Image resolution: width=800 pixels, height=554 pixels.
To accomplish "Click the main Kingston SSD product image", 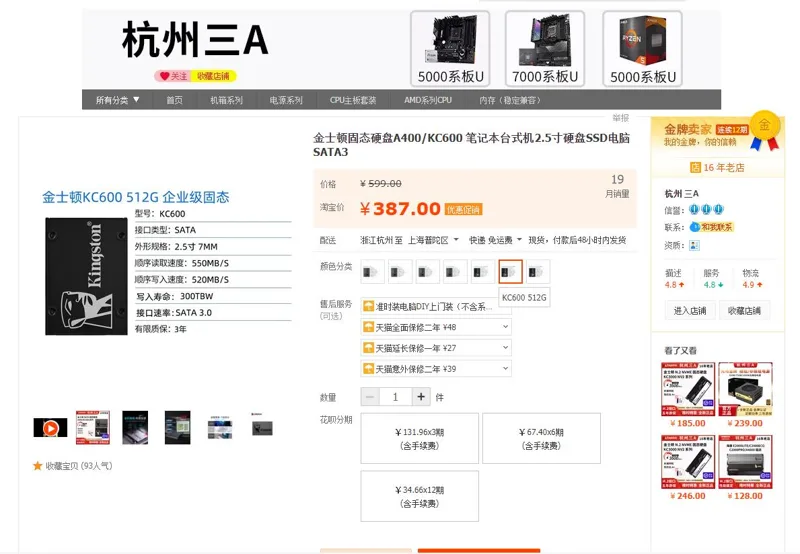I will tap(86, 276).
